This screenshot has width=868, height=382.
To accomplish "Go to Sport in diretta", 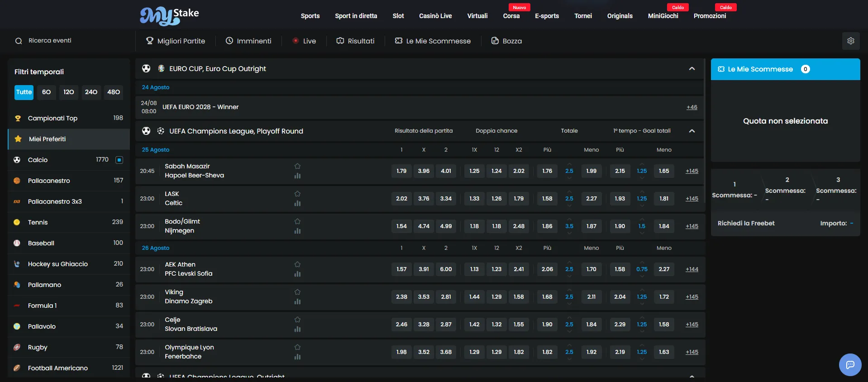I will [x=356, y=16].
